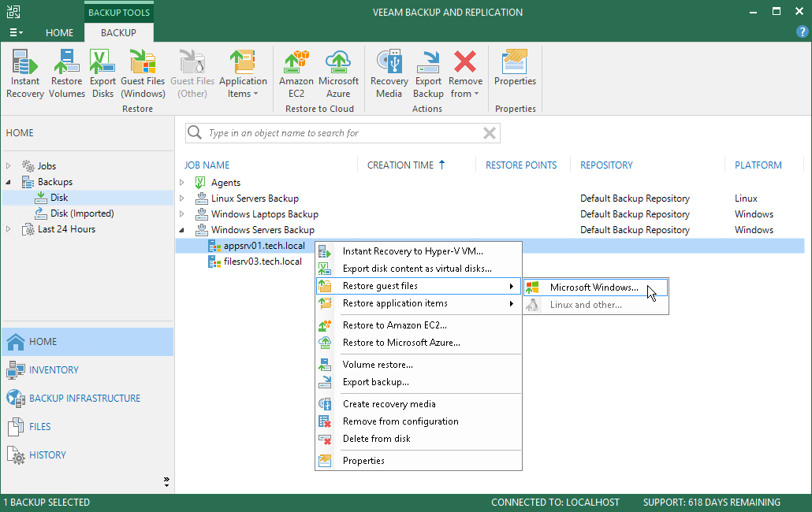Open Properties from context menu

coord(419,461)
